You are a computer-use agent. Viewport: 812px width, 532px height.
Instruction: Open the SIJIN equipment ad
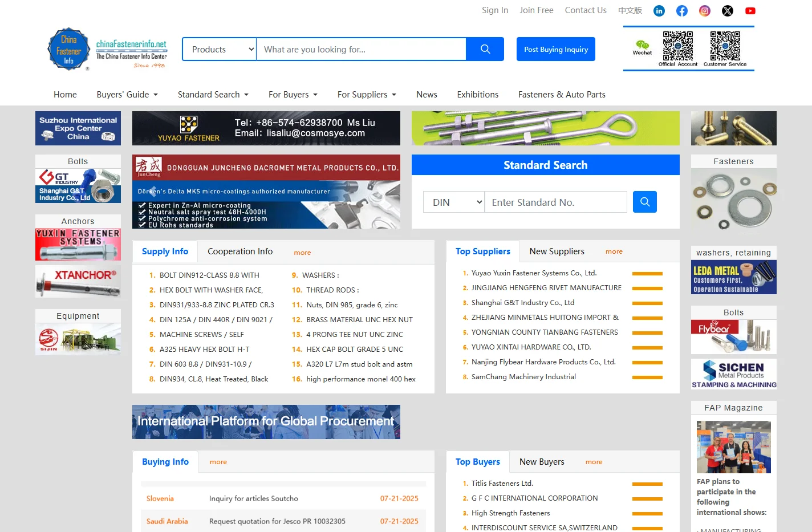78,339
